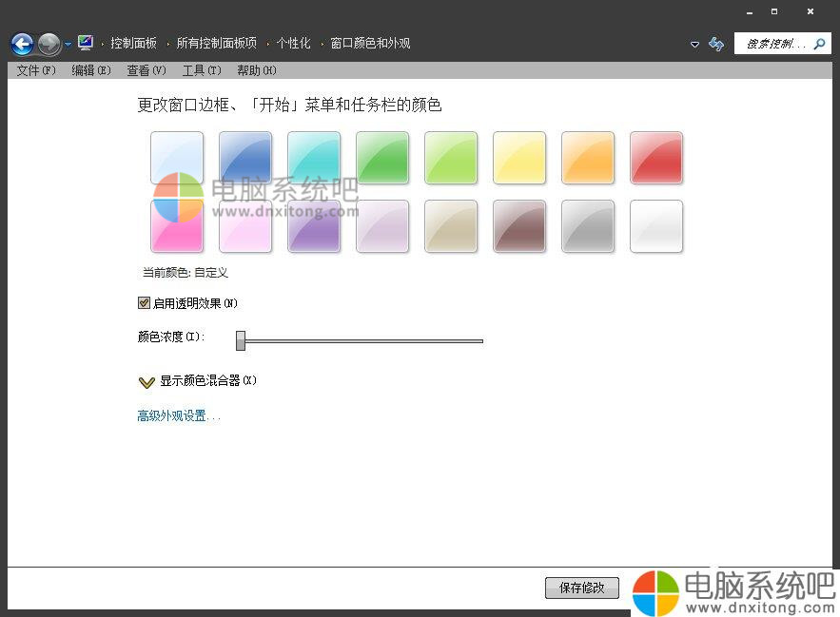Select the hot pink color swatch
Image resolution: width=840 pixels, height=617 pixels.
pyautogui.click(x=177, y=226)
